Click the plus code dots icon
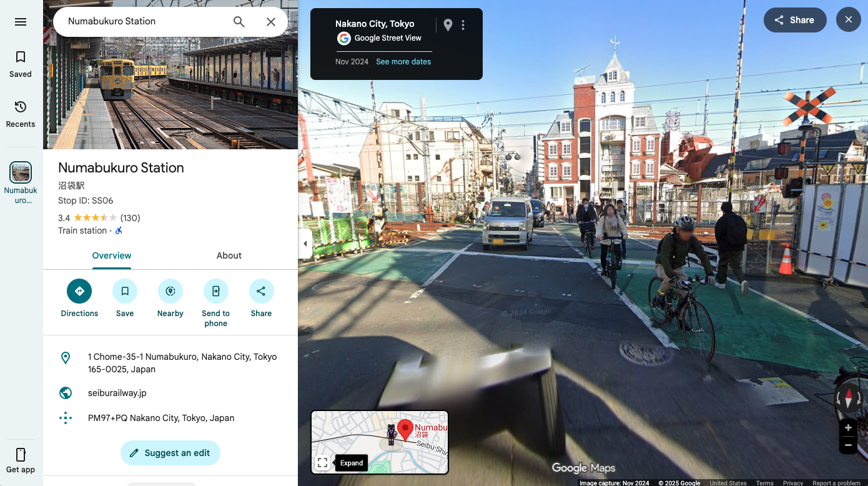This screenshot has height=486, width=868. coord(66,418)
